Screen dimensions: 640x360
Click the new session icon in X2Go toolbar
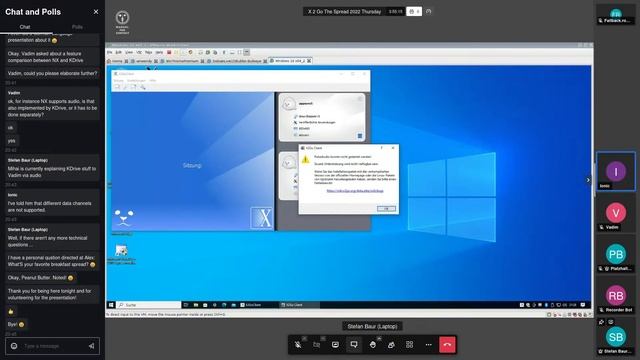(x=117, y=87)
